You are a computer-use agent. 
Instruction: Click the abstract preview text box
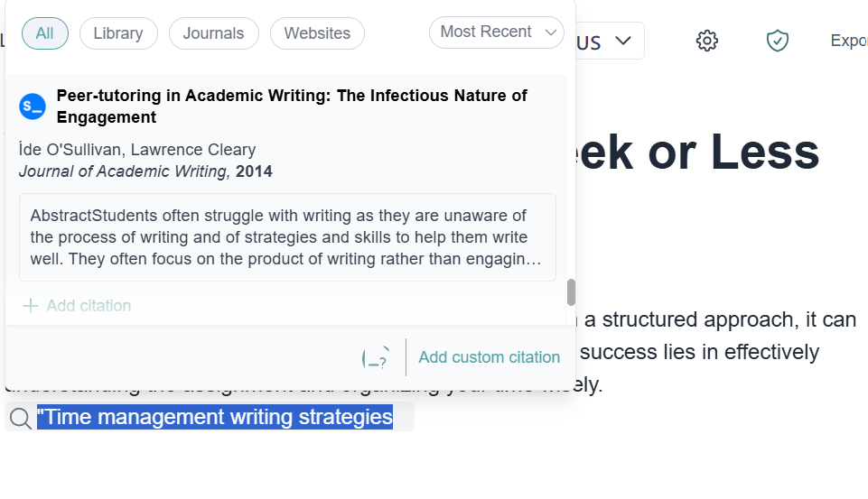[287, 237]
